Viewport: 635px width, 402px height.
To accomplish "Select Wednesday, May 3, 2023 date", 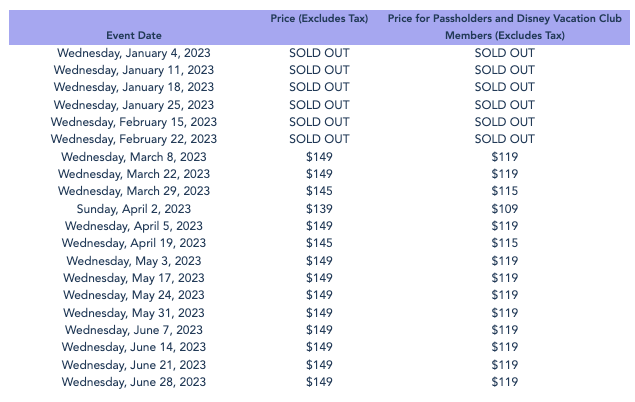I will click(x=134, y=261).
